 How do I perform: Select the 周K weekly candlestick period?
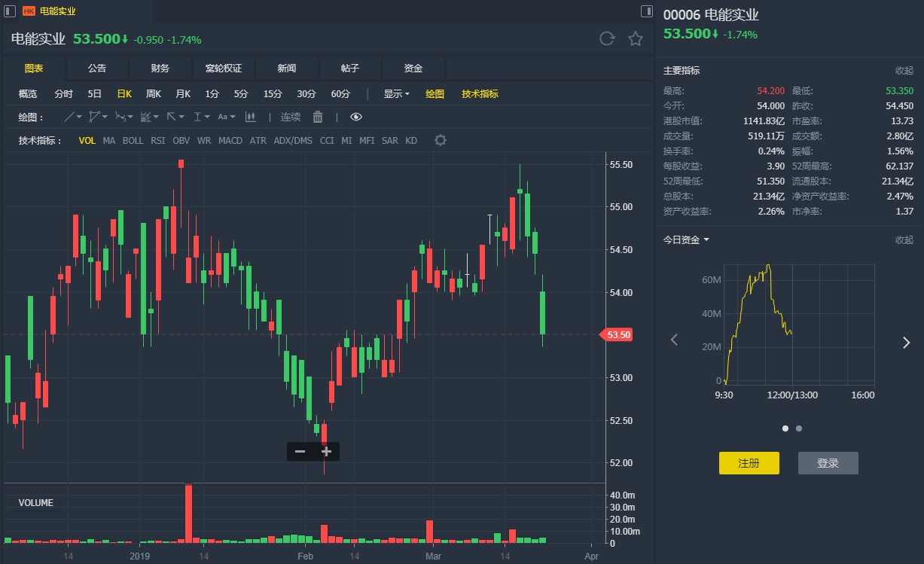click(x=154, y=94)
